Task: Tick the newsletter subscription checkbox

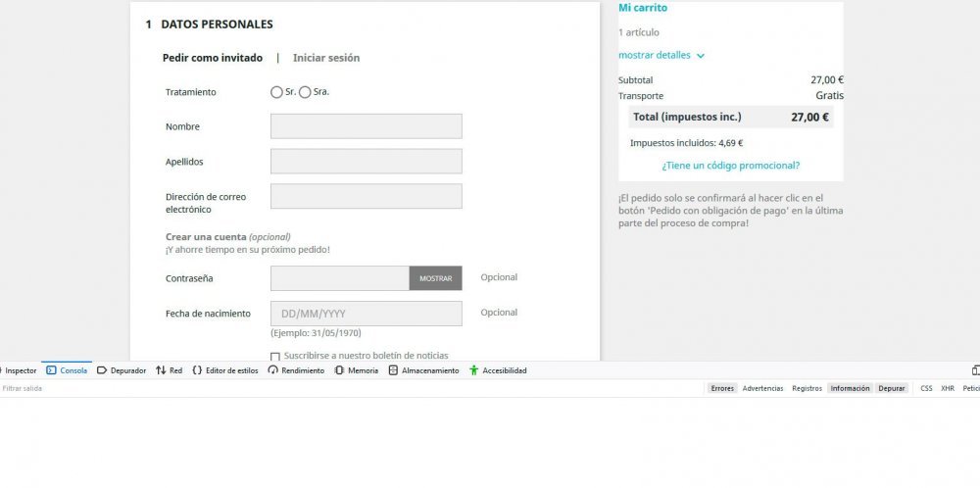Action: tap(275, 357)
